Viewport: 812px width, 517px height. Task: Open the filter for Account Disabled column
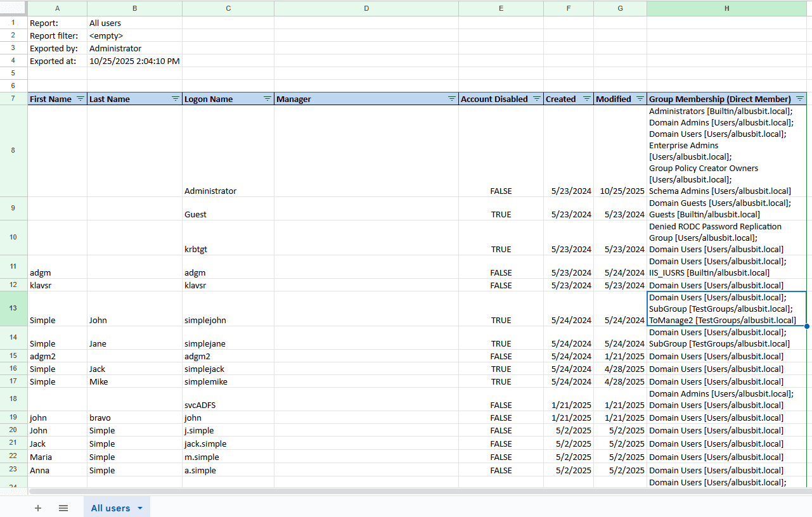(x=537, y=99)
